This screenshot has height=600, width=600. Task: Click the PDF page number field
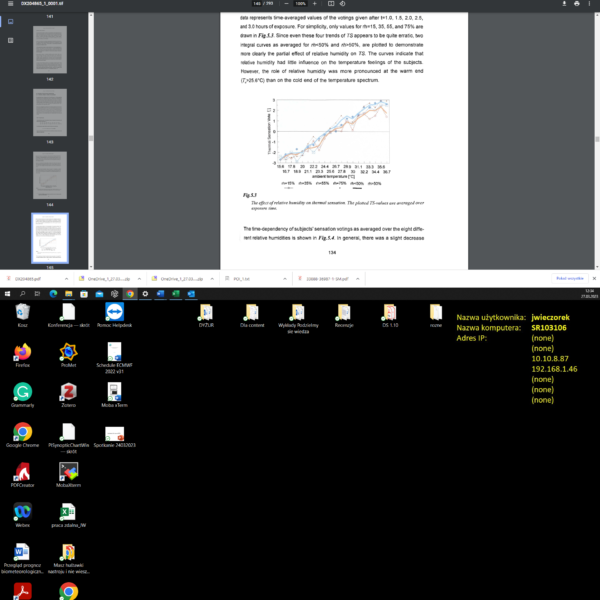(x=259, y=6)
